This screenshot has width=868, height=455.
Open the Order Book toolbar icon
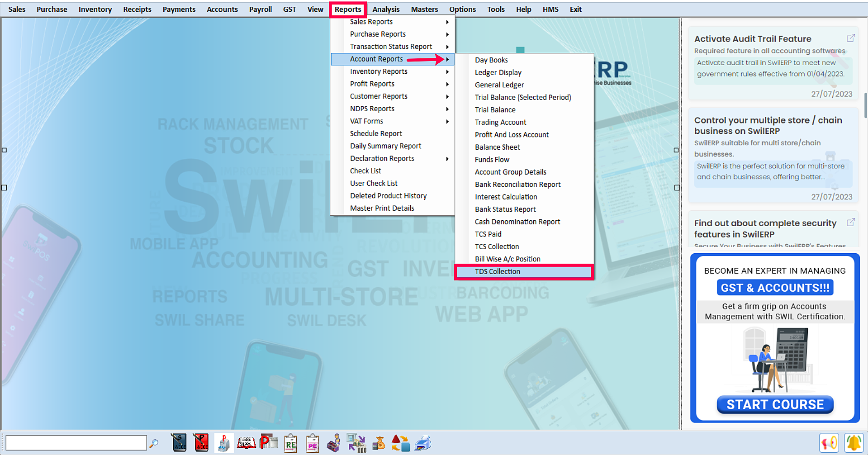(x=246, y=442)
